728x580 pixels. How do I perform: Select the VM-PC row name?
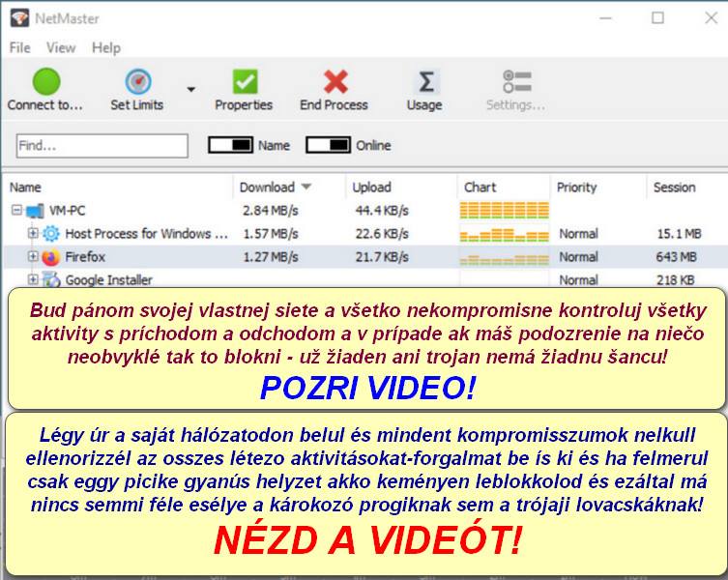click(x=68, y=211)
